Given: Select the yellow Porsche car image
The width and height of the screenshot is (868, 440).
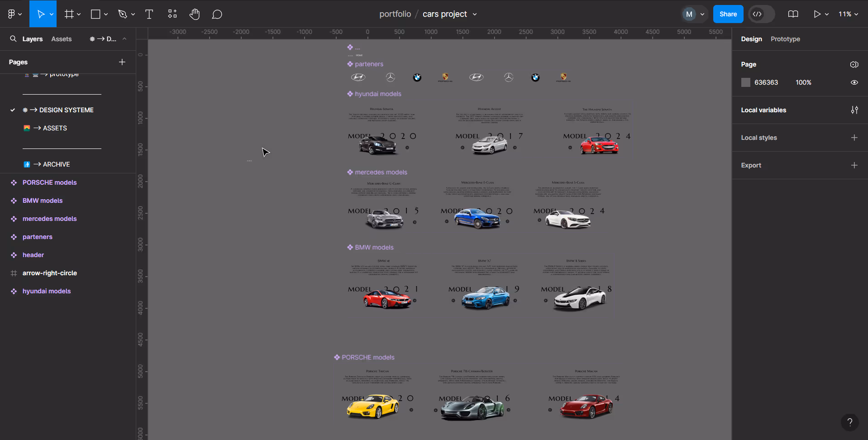Looking at the screenshot, I should 372,406.
